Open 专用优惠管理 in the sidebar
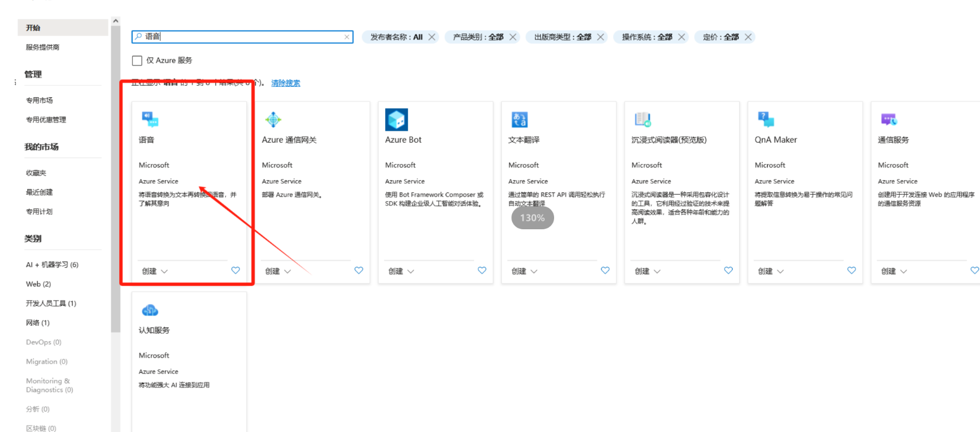This screenshot has width=980, height=432. [x=46, y=119]
